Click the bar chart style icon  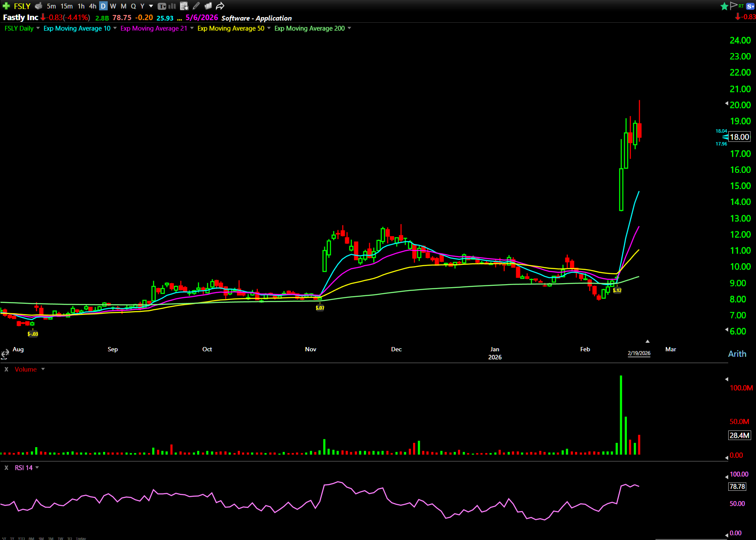172,6
